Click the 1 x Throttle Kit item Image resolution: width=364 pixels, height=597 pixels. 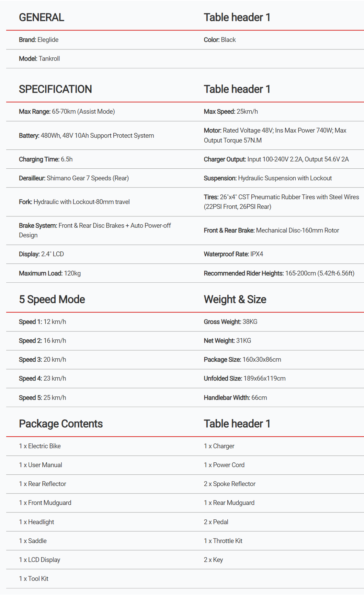pyautogui.click(x=223, y=541)
